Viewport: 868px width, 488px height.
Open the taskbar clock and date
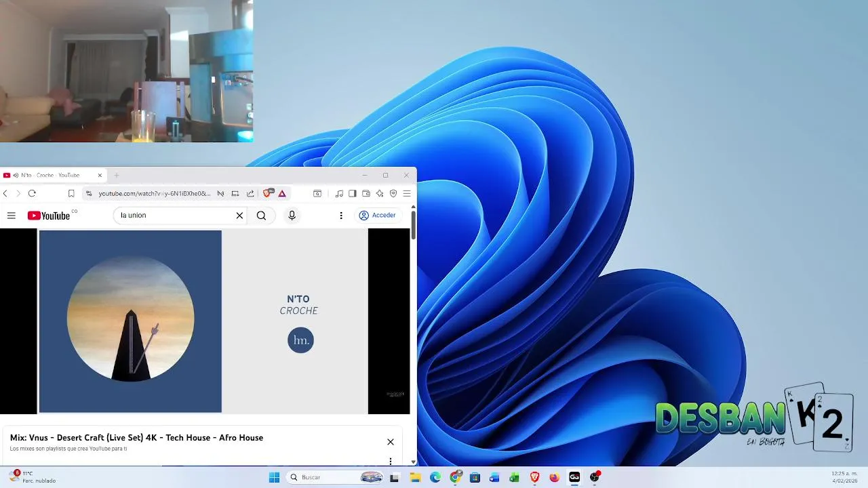point(844,477)
